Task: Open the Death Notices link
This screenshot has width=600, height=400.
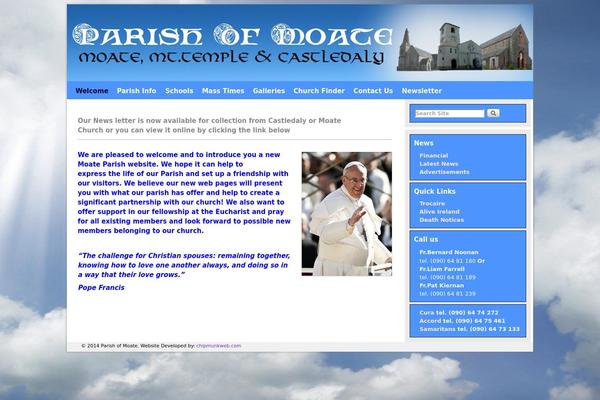Action: click(x=441, y=220)
